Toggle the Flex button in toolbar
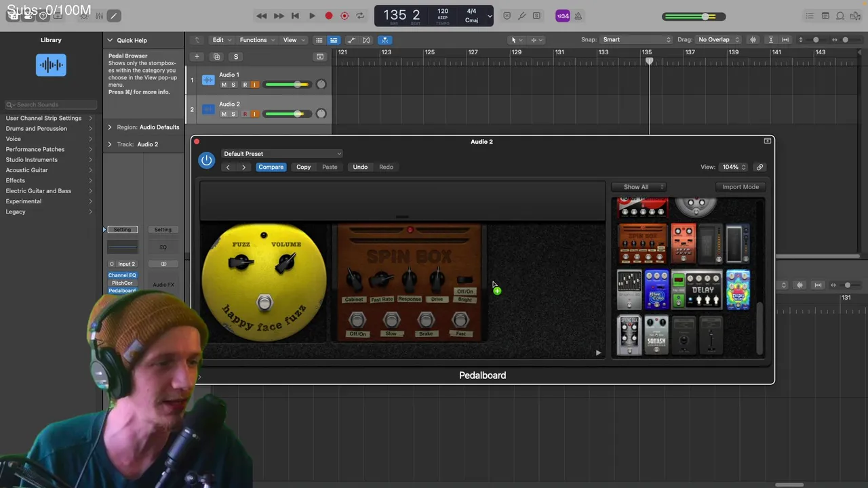Viewport: 868px width, 488px height. [x=367, y=40]
